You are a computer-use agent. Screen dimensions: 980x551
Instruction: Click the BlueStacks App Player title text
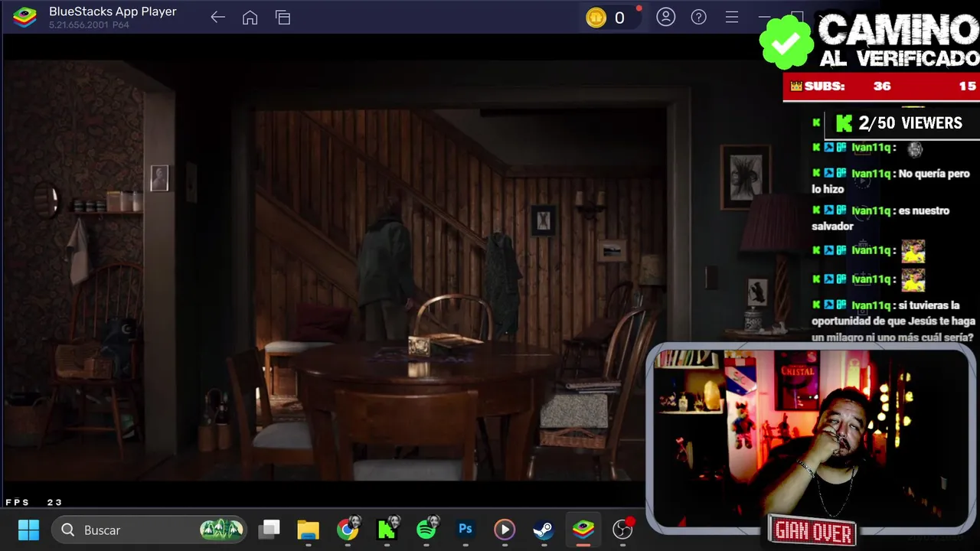coord(113,11)
